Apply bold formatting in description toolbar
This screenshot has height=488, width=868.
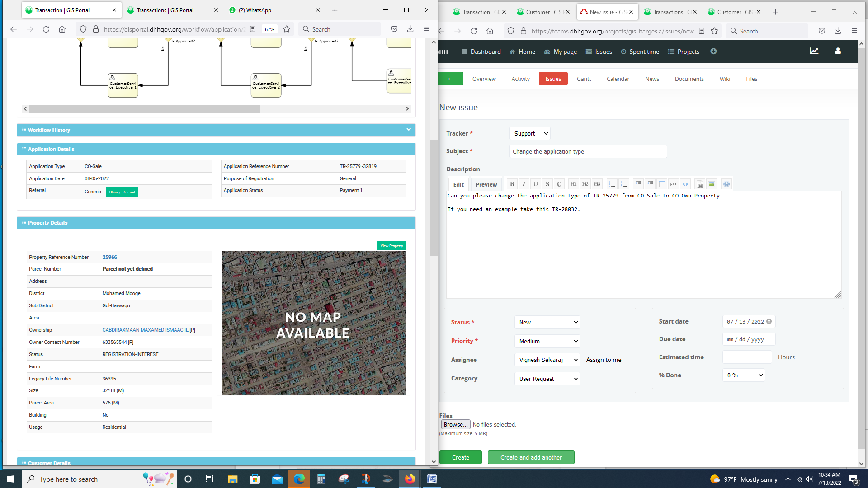coord(512,184)
